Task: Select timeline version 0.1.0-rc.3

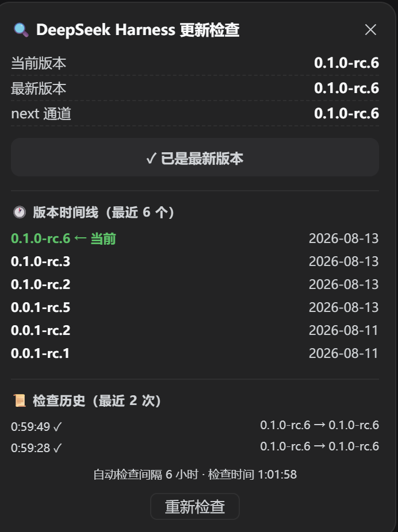Action: tap(40, 261)
